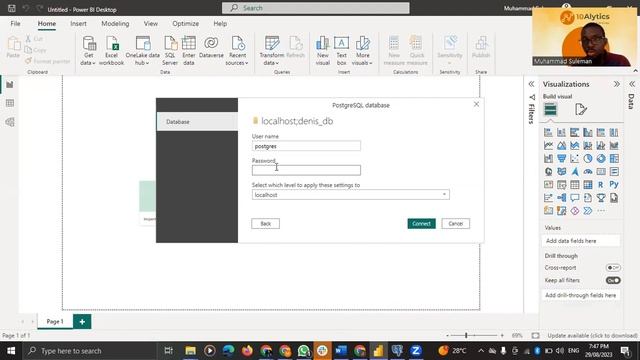Open the View ribbon tab
The image size is (640, 360).
[x=151, y=24]
